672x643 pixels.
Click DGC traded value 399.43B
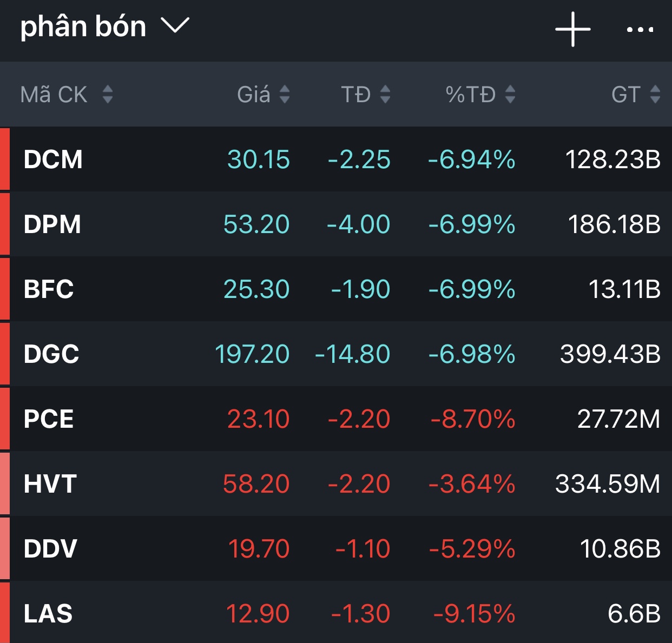(610, 354)
